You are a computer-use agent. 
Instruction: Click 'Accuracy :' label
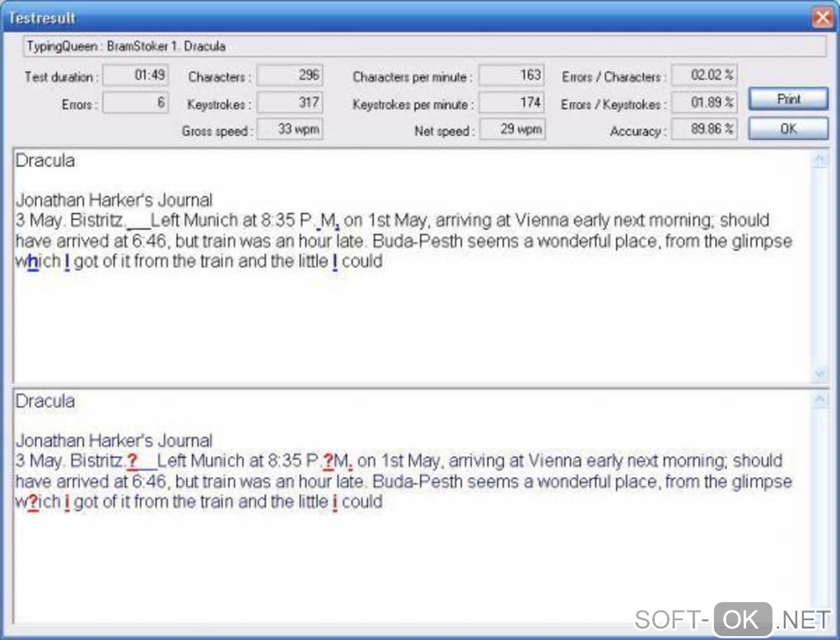[638, 131]
